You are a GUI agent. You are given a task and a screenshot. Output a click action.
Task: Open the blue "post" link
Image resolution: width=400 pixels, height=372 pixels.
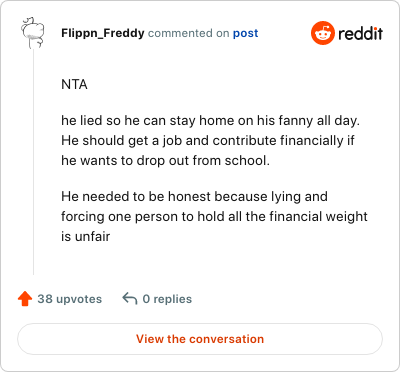245,33
